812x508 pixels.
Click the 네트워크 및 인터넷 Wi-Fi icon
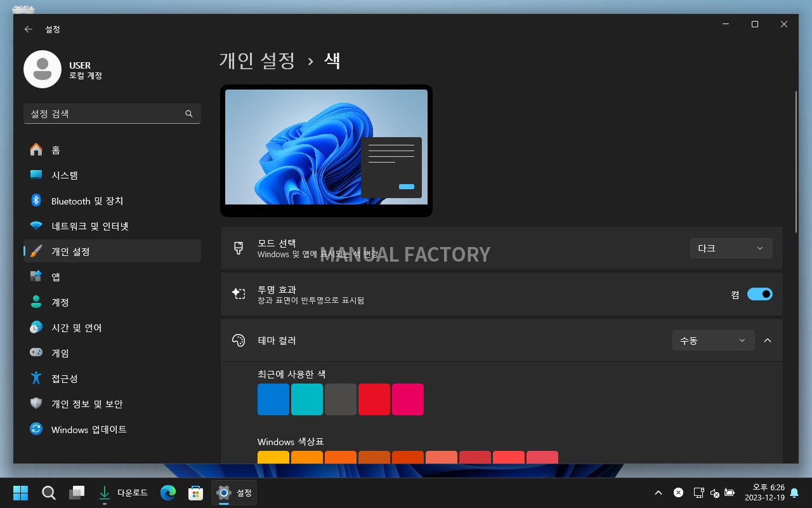coord(36,226)
